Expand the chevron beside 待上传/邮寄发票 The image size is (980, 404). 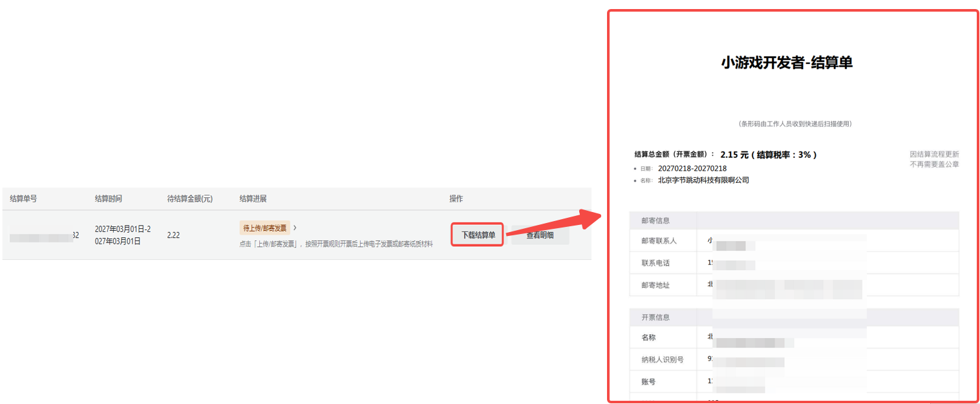point(295,228)
